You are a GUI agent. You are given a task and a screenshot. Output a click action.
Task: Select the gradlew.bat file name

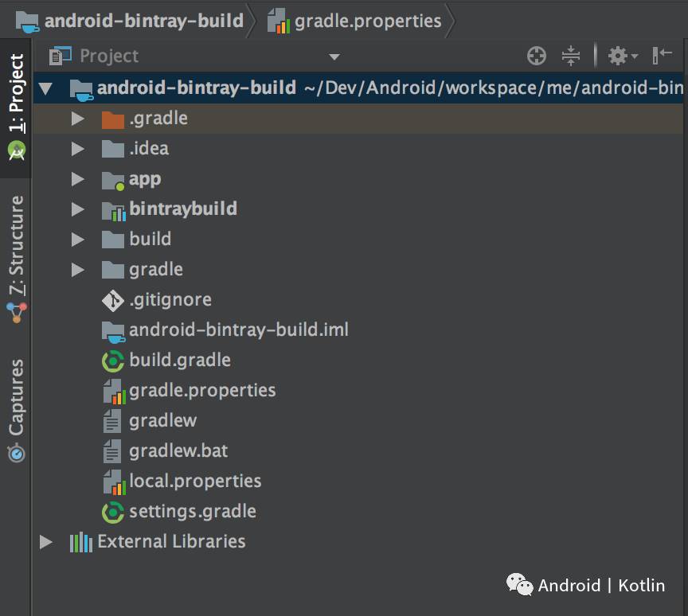point(178,451)
